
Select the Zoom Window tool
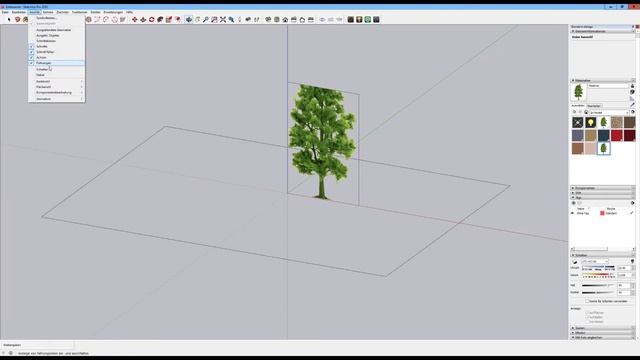coord(214,19)
